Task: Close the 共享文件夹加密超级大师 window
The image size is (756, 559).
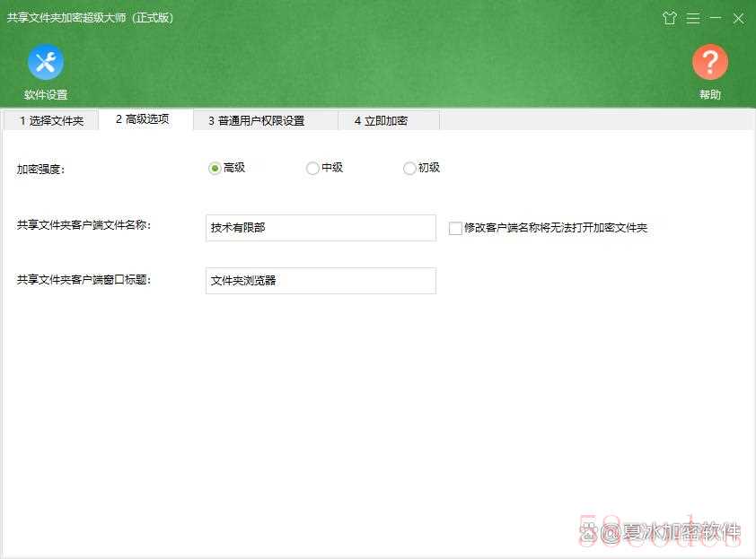Action: pyautogui.click(x=738, y=18)
